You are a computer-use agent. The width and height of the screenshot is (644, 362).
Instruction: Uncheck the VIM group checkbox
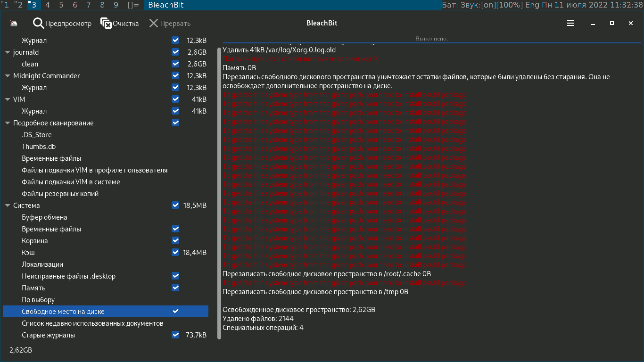pyautogui.click(x=175, y=99)
